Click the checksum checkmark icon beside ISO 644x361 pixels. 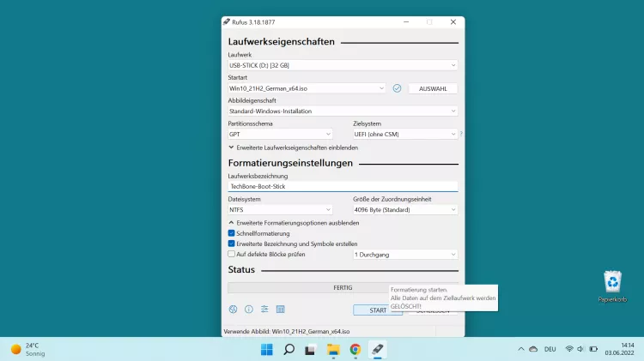pos(397,88)
